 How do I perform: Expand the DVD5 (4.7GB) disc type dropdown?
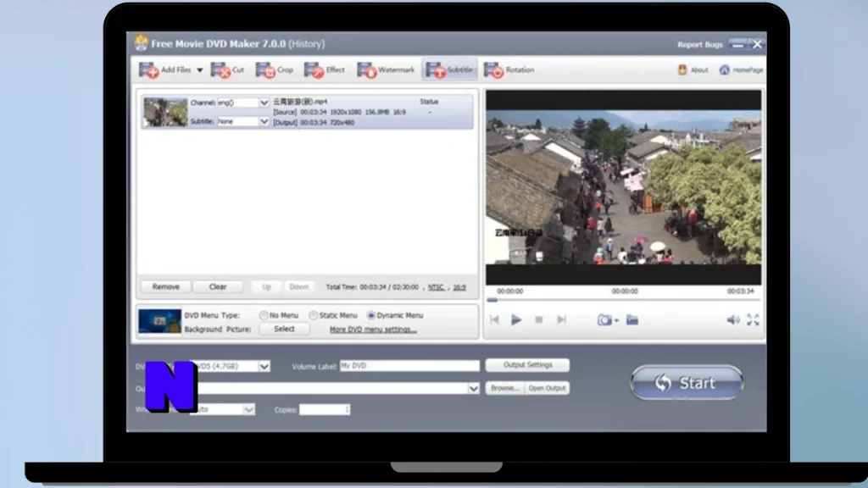click(x=264, y=366)
